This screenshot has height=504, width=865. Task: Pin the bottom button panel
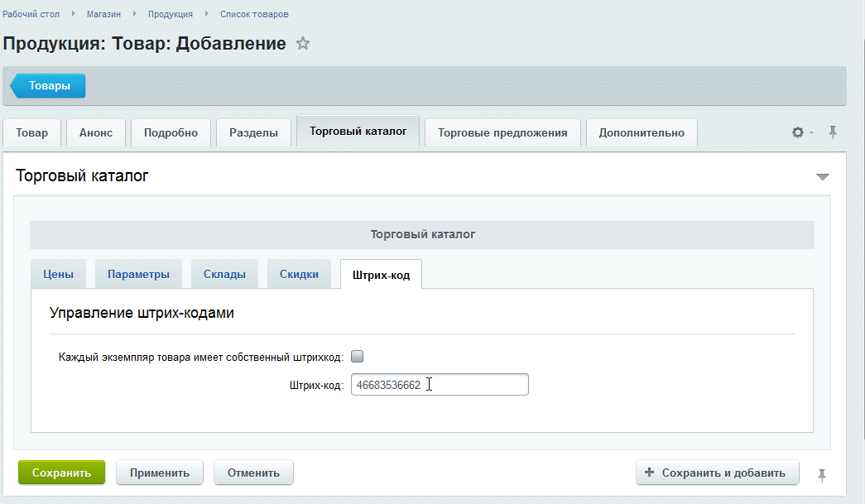pos(821,474)
